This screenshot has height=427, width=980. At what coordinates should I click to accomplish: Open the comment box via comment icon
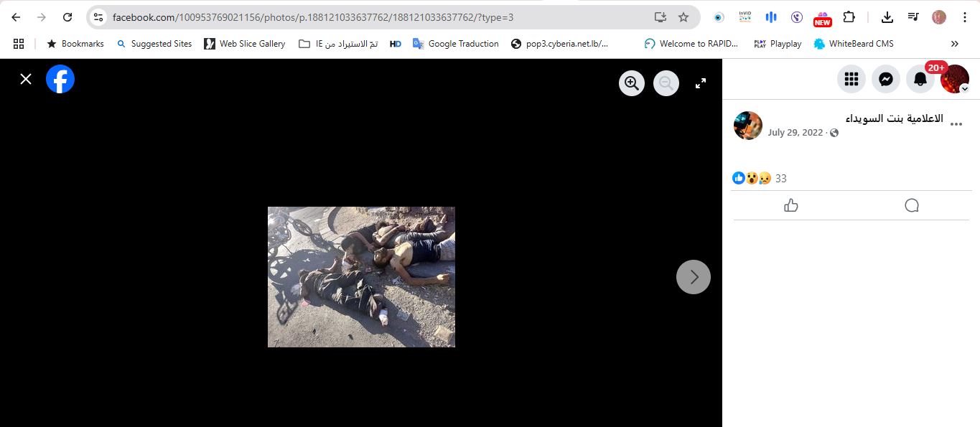[912, 206]
